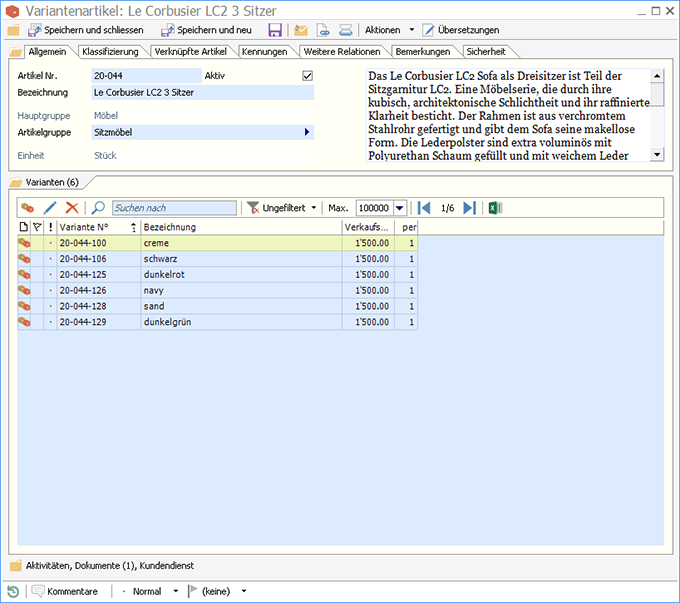
Task: Open the Aktionen dropdown menu
Action: tap(389, 30)
